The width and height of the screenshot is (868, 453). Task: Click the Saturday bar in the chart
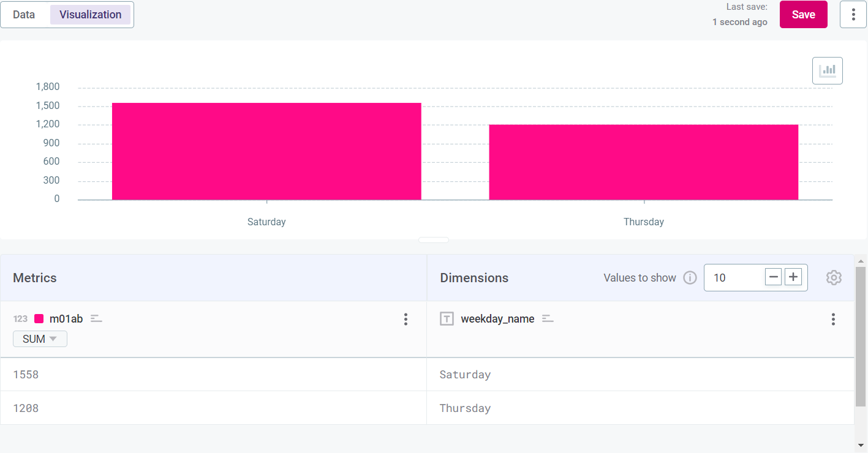point(266,151)
